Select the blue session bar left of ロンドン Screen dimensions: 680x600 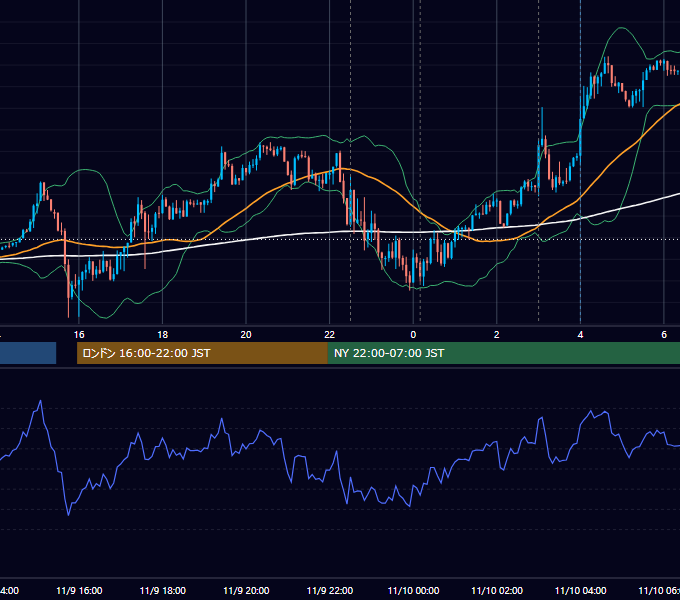tap(28, 353)
